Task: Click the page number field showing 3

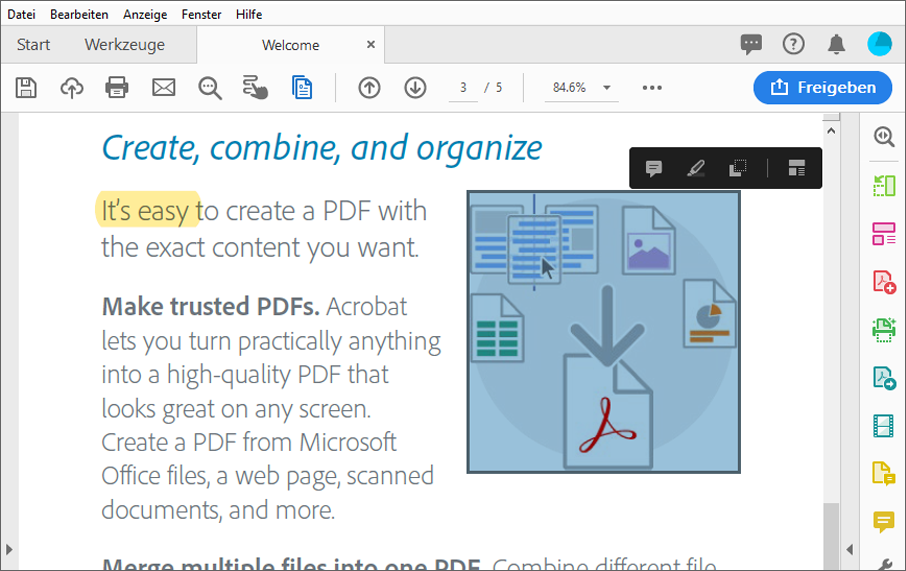Action: 463,88
